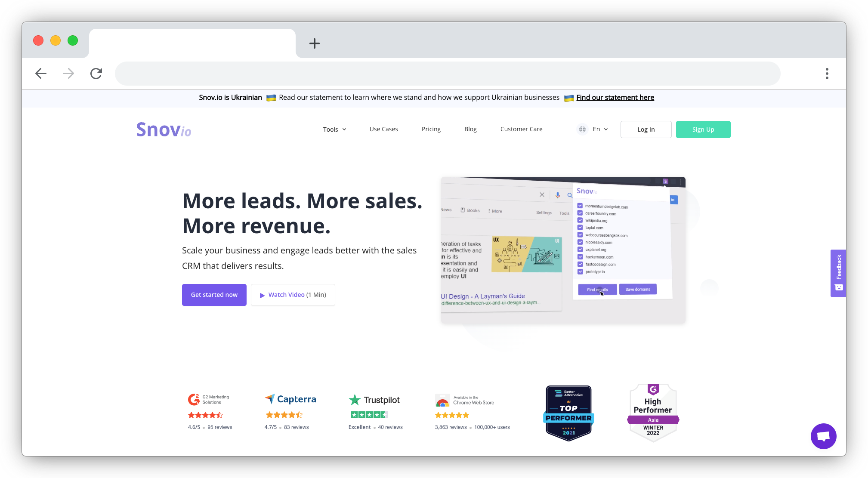Select the empty browser tab
868x478 pixels.
pyautogui.click(x=192, y=43)
